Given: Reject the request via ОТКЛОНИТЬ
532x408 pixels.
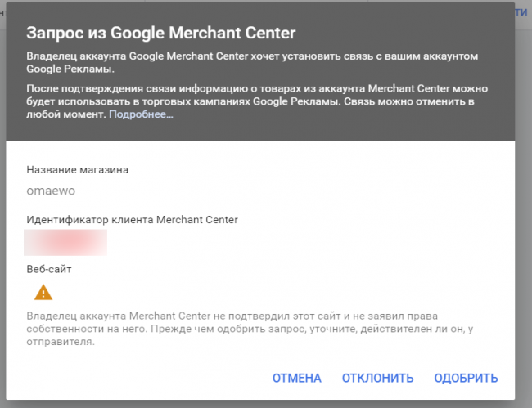Looking at the screenshot, I should (377, 378).
